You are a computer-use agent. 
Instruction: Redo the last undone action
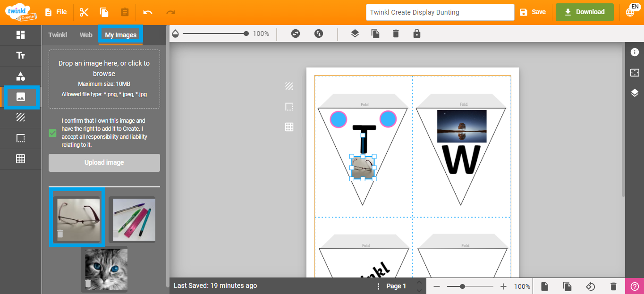pos(170,12)
